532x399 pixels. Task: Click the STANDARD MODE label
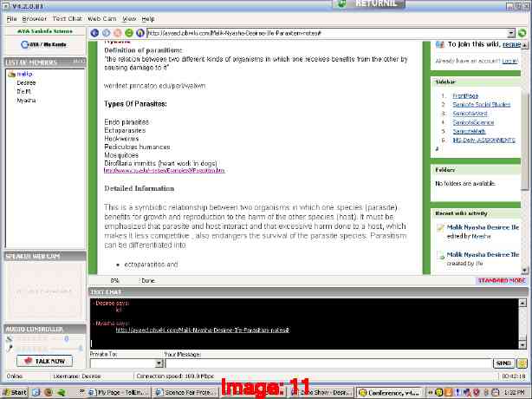(502, 280)
